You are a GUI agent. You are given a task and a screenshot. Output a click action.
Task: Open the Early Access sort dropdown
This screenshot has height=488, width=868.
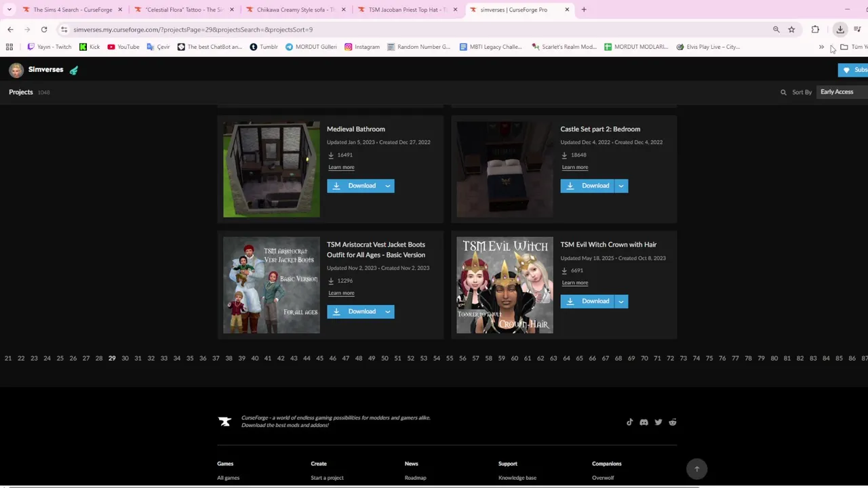pos(841,92)
